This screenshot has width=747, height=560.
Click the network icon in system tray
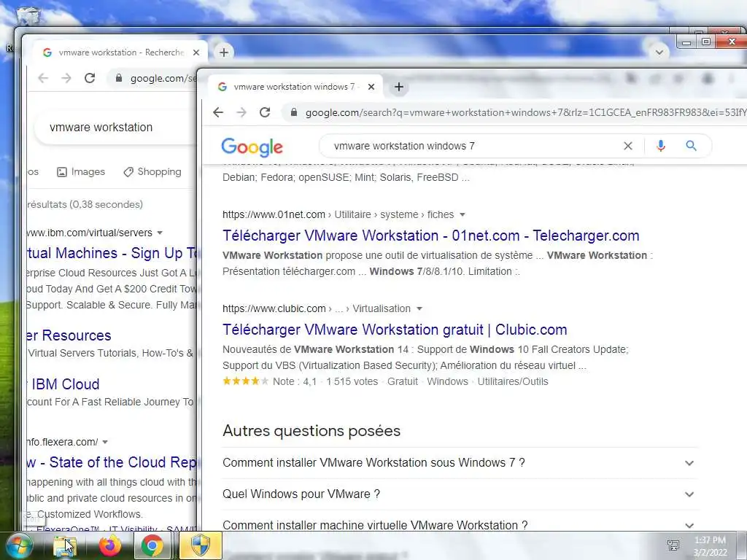point(673,545)
